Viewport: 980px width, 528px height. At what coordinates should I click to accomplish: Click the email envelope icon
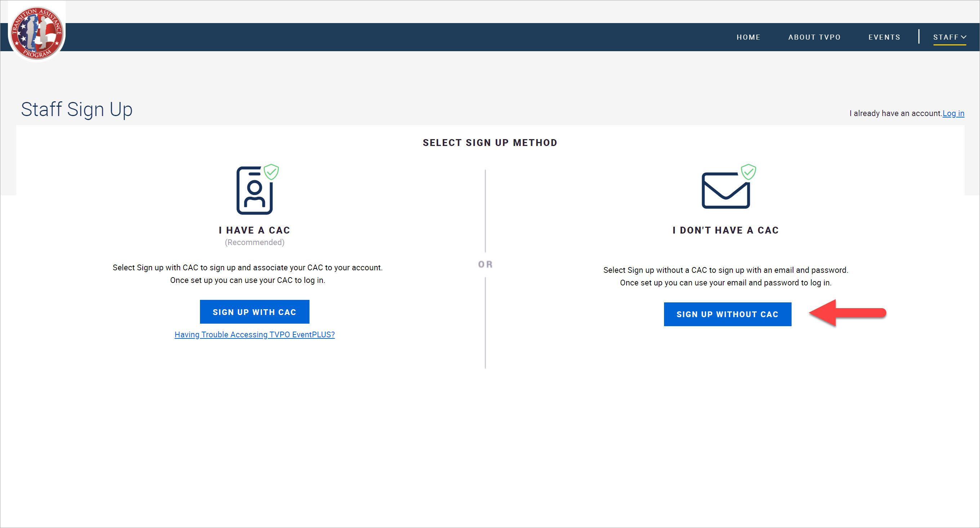(729, 186)
